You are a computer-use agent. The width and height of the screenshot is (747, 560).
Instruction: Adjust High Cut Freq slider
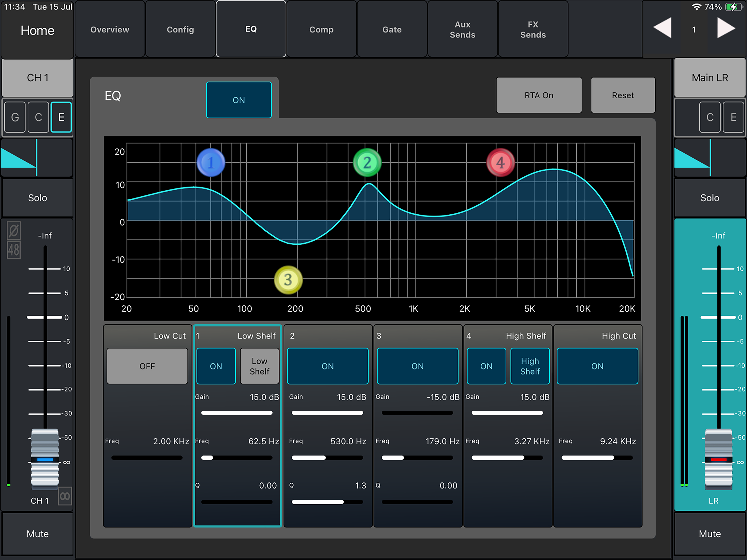[x=597, y=458]
